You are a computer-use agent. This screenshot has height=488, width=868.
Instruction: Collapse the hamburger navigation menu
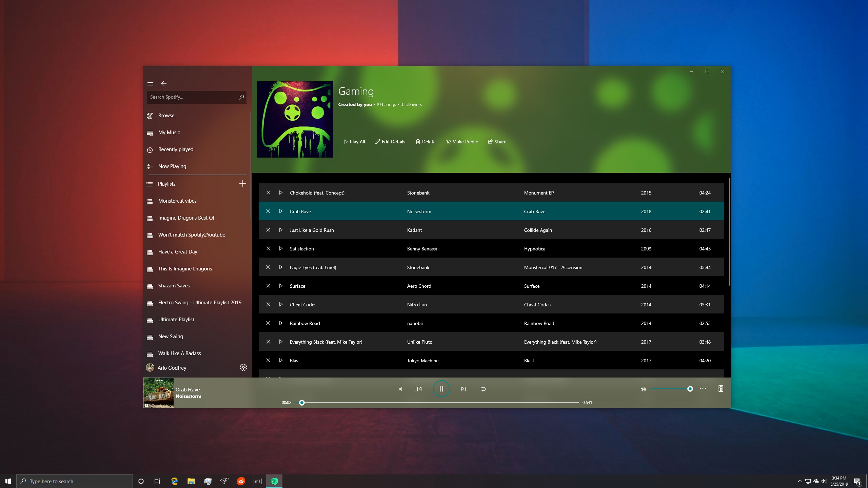(x=150, y=84)
